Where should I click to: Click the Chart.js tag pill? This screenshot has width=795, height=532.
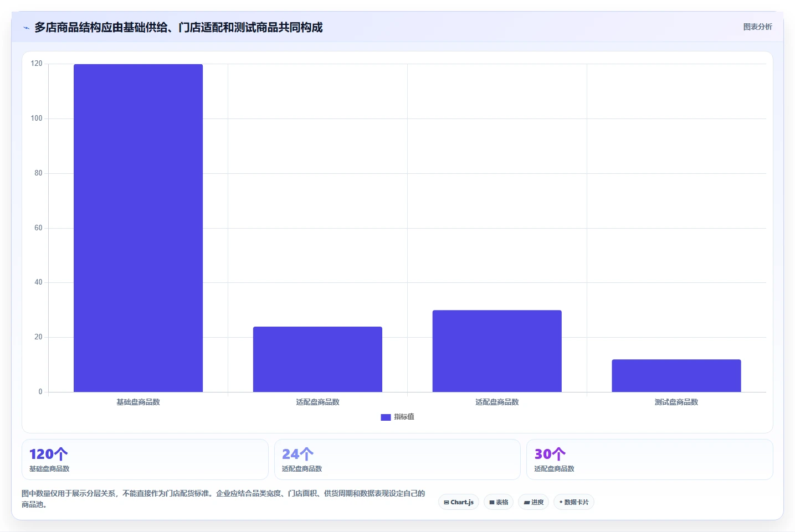tap(459, 502)
